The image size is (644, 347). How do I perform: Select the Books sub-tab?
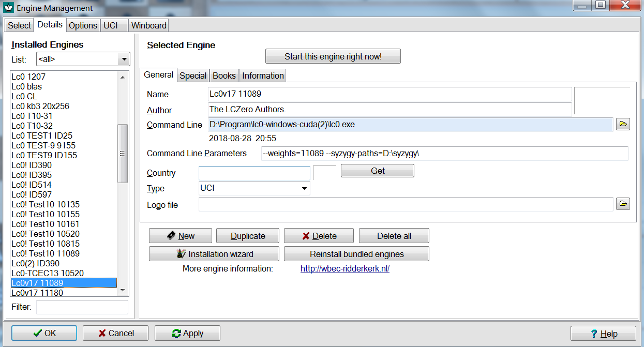224,76
